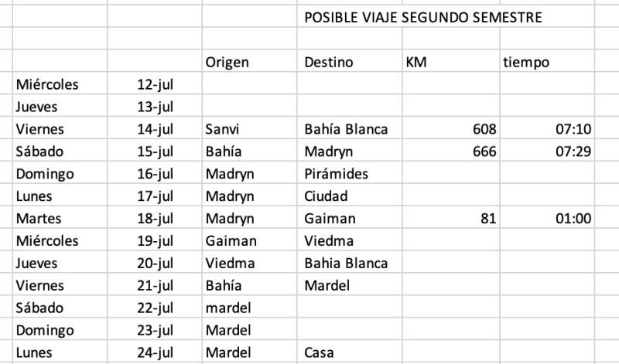Click the cell with value 608
This screenshot has width=619, height=364.
coord(451,128)
